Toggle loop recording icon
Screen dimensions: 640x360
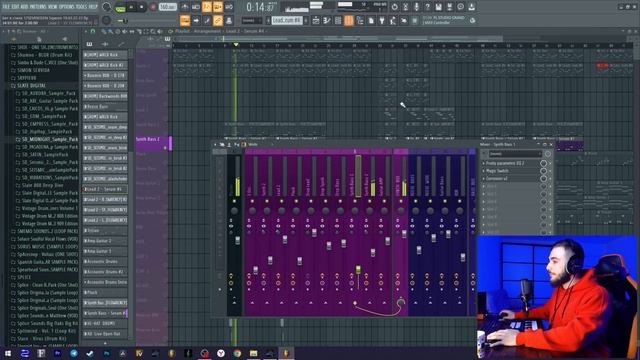[x=229, y=7]
